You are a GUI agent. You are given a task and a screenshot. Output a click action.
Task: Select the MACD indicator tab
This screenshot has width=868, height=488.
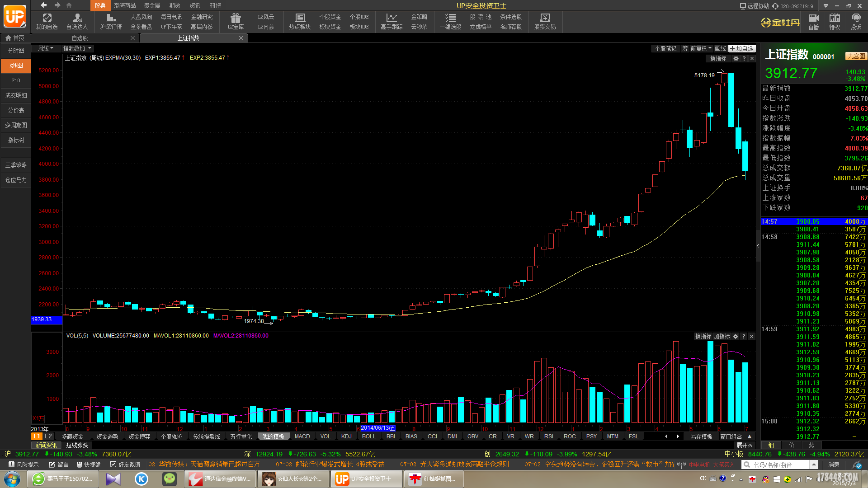pos(302,436)
